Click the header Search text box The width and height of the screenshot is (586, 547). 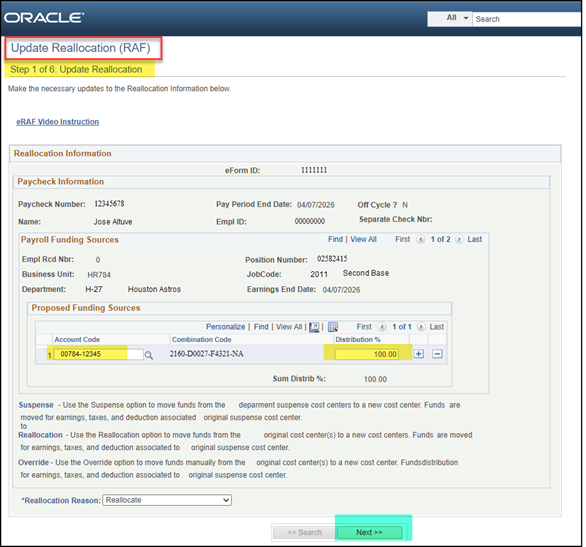527,19
